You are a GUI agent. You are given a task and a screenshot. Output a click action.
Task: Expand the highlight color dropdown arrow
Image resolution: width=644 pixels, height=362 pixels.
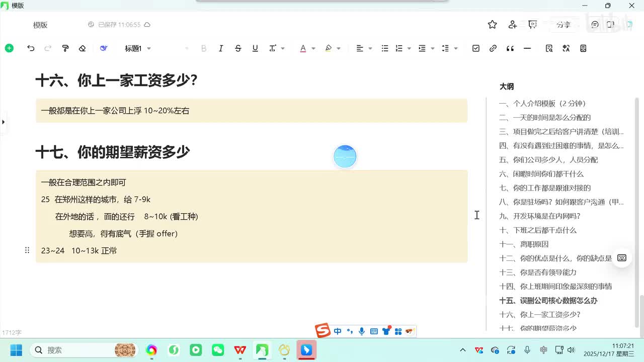pos(339,48)
